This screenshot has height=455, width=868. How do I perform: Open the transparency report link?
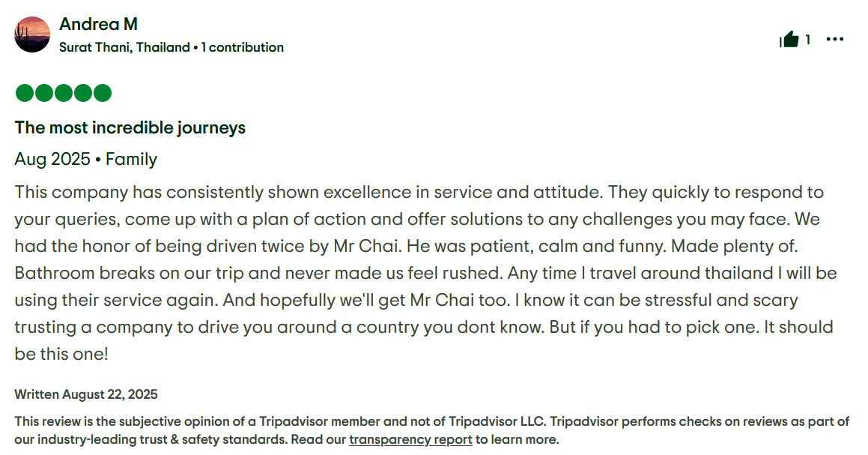410,439
